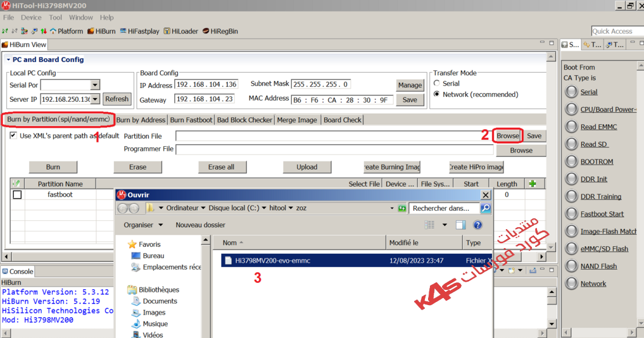Image resolution: width=644 pixels, height=338 pixels.
Task: Click the Erase all button
Action: coord(222,167)
